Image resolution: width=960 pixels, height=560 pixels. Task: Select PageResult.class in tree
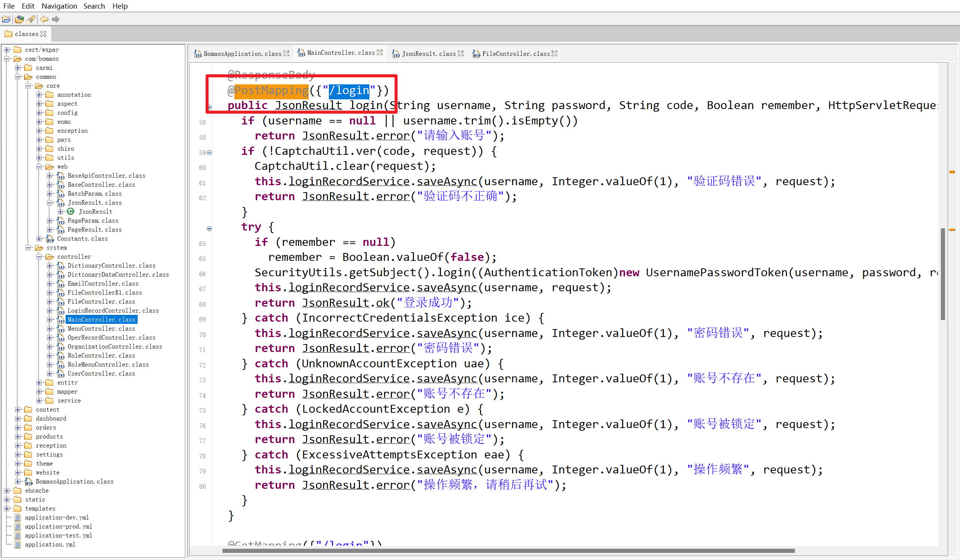point(94,230)
